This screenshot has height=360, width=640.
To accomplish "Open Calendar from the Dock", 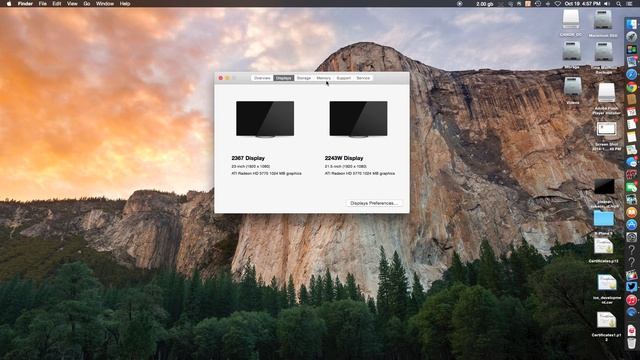I will (631, 111).
